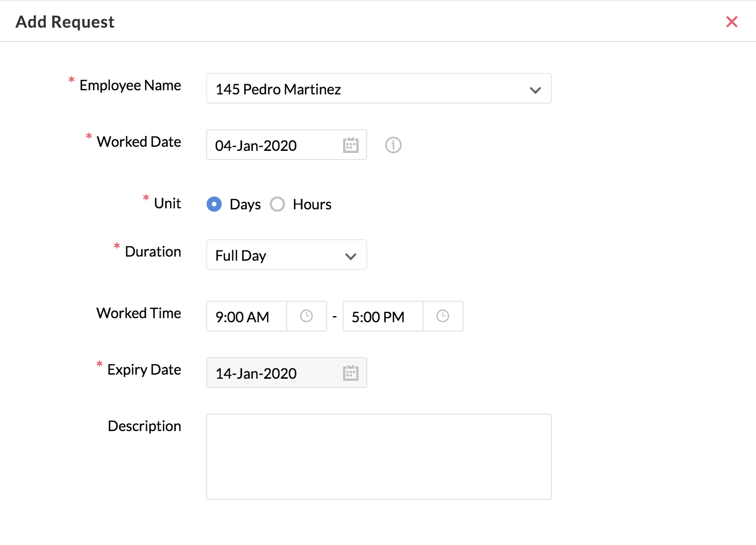Viewport: 756px width, 545px height.
Task: Open the end time clock picker
Action: [x=443, y=316]
